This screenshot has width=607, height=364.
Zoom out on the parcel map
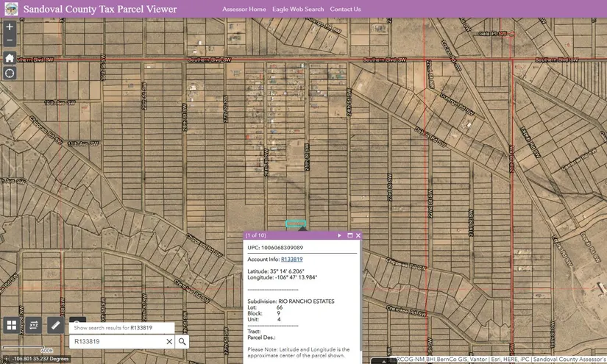pos(10,40)
